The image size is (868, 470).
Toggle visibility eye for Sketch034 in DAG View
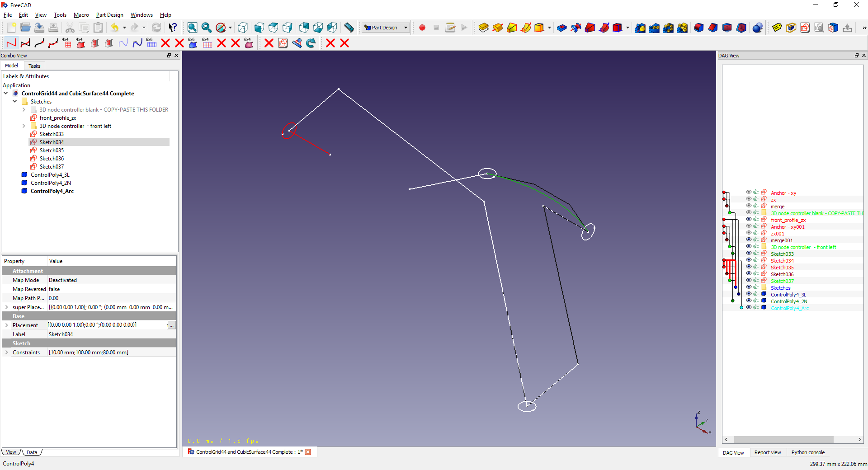click(x=749, y=260)
